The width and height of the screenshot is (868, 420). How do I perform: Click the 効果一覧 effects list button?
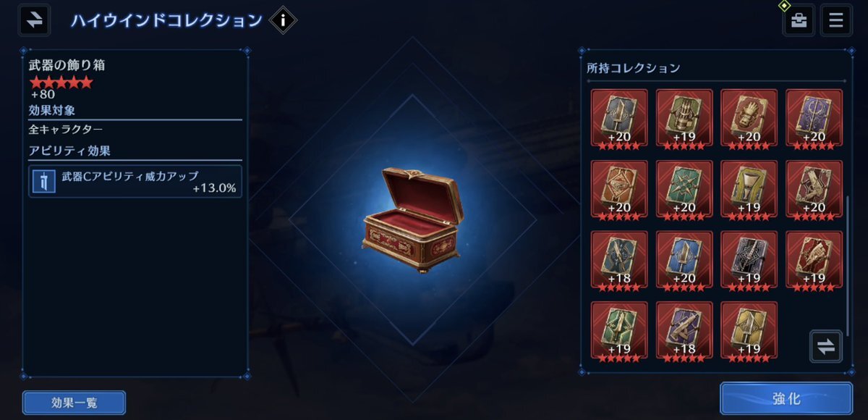(x=74, y=403)
